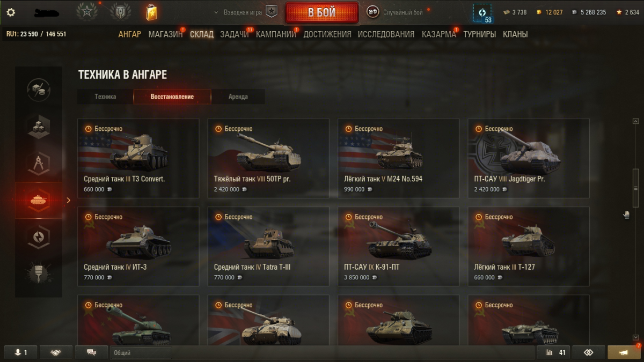Select the vehicles category in left sidebar
Viewport: 644px width, 362px height.
[39, 200]
